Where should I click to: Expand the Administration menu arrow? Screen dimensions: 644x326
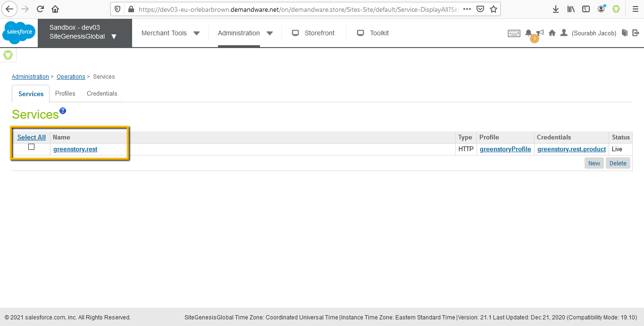tap(270, 33)
